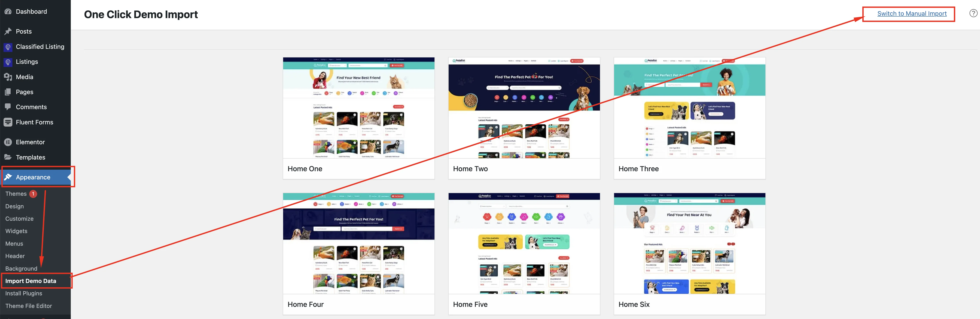Click the Templates folder icon
The width and height of the screenshot is (980, 319).
(x=8, y=157)
